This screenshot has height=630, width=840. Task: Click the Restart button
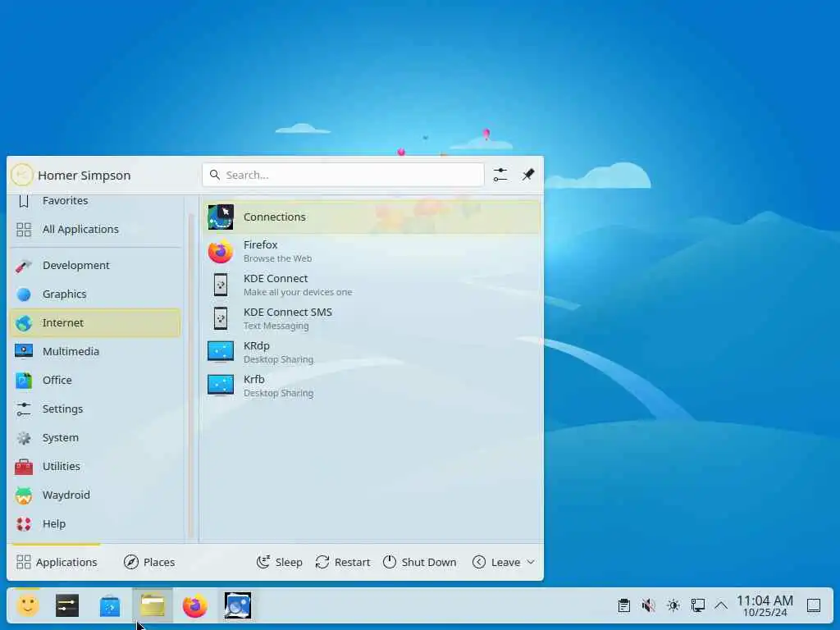343,562
